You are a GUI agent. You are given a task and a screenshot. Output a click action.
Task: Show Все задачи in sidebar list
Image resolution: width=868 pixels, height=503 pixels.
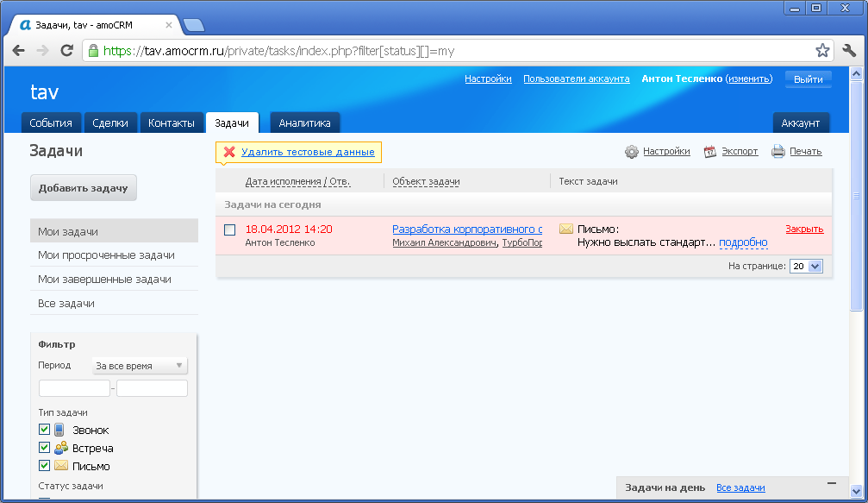click(114, 303)
